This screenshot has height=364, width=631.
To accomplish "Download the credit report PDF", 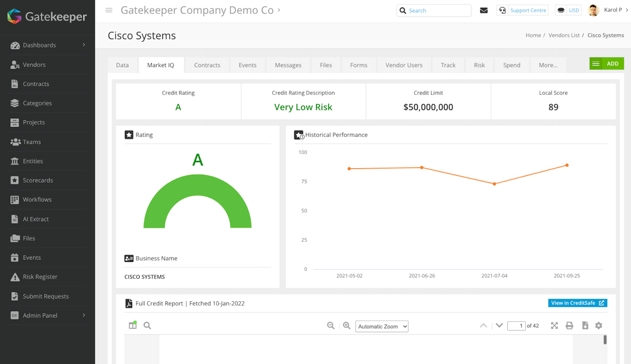I will click(x=585, y=325).
